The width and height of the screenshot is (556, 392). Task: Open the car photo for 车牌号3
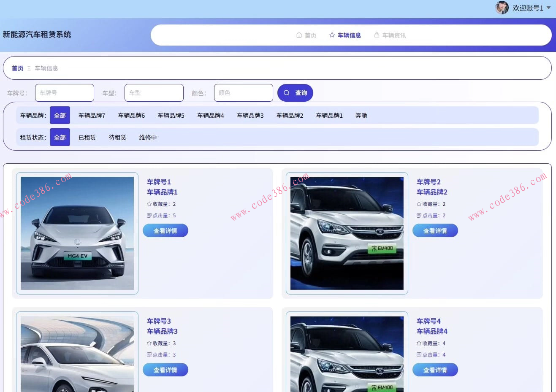pos(77,354)
